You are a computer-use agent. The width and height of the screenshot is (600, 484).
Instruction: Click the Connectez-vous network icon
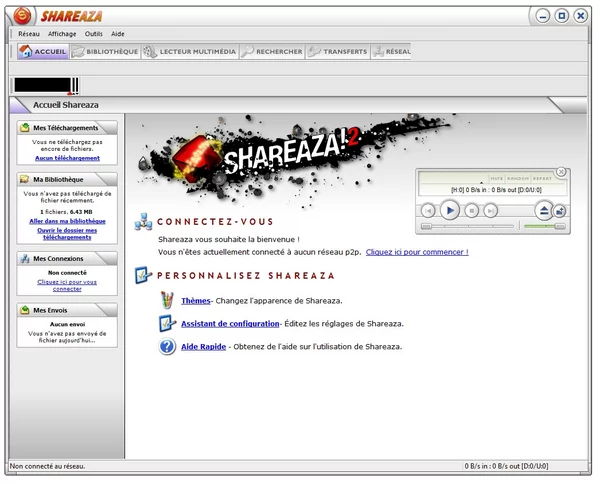coord(143,222)
